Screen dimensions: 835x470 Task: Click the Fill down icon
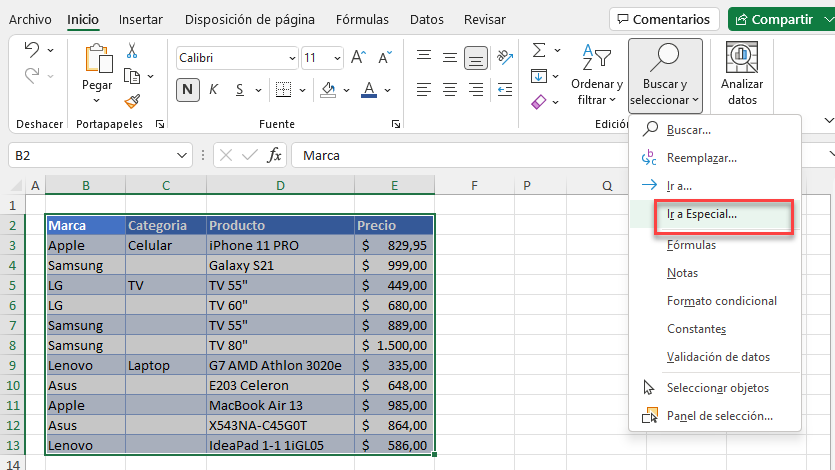(538, 76)
